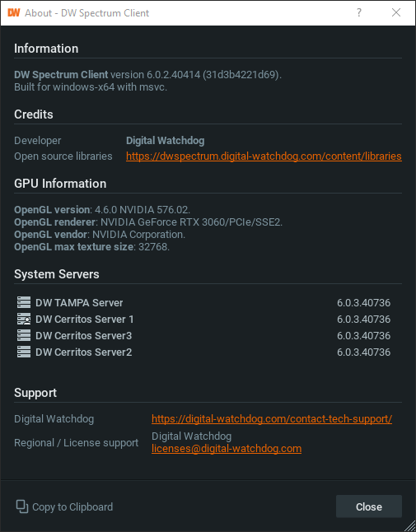Click the Open source libraries label

63,156
